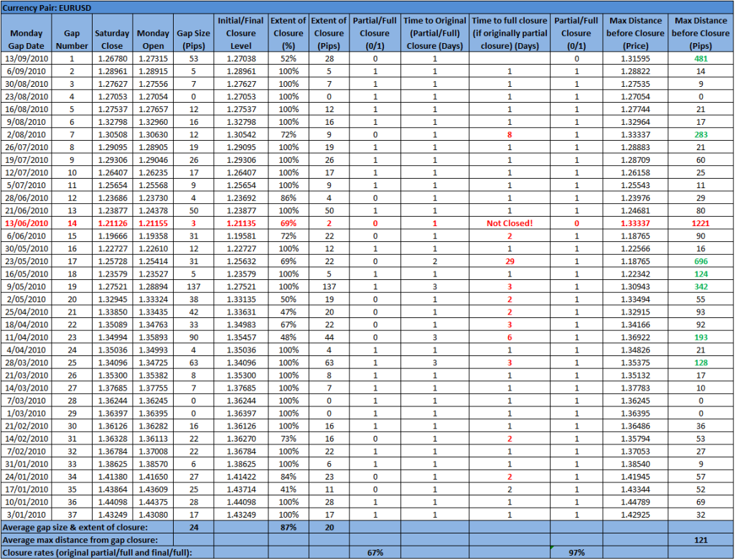Click the red closure level 1.21135
735x560 pixels.
241,223
